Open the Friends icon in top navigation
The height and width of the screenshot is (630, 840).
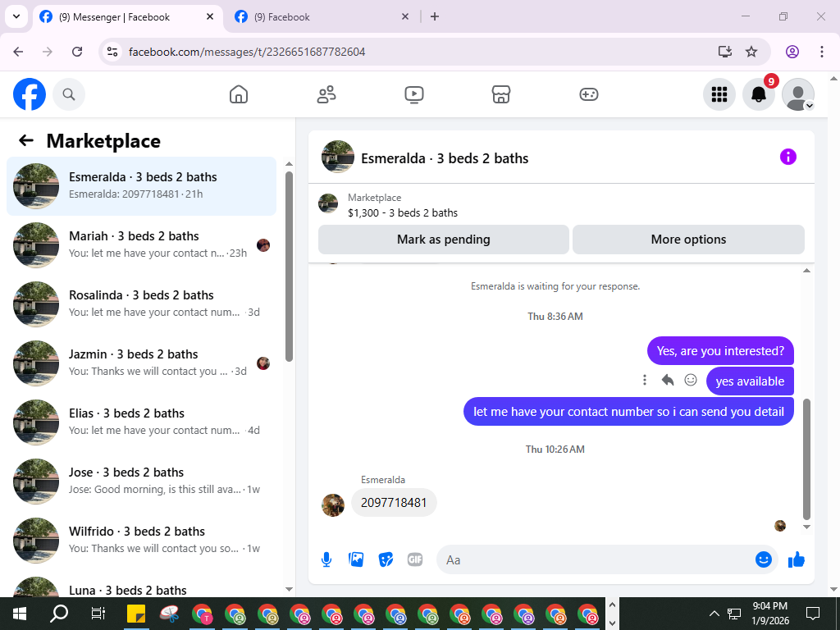click(326, 94)
